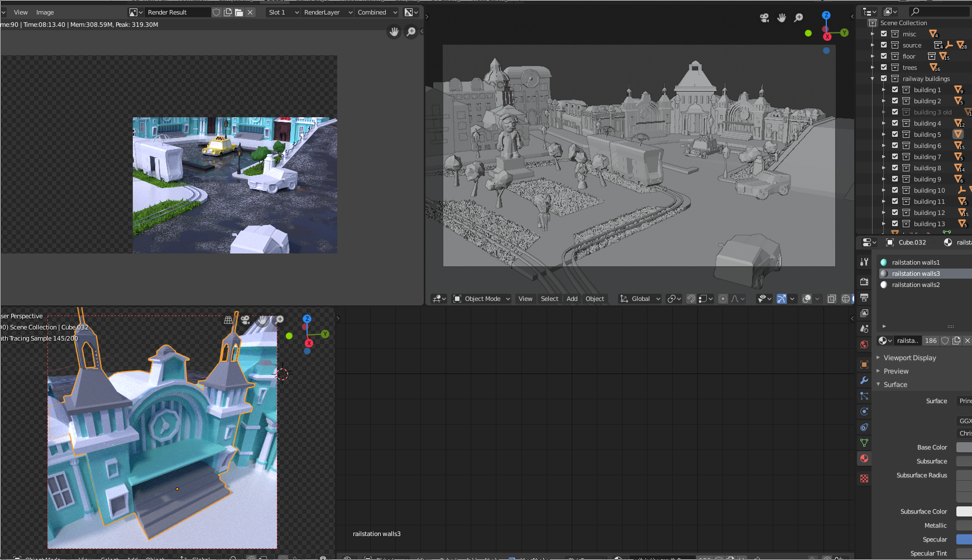Click the camera view icon in 3D viewport
This screenshot has height=560, width=972.
tap(764, 18)
